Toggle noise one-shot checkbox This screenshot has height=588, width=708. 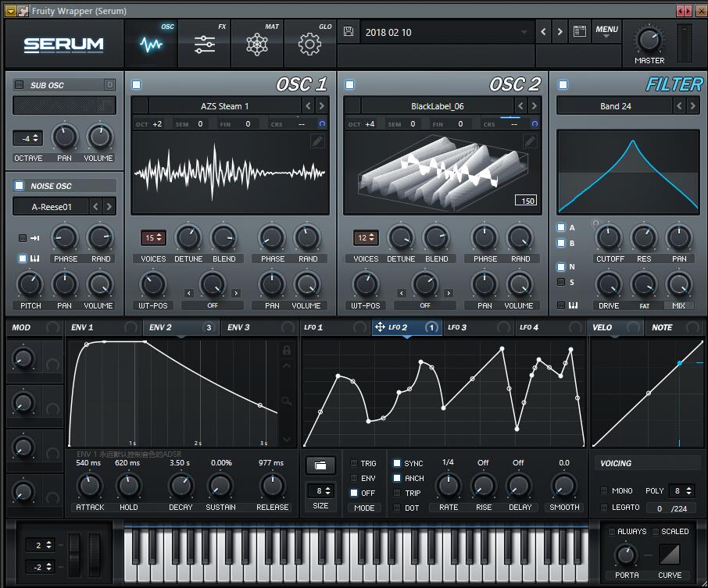click(22, 238)
